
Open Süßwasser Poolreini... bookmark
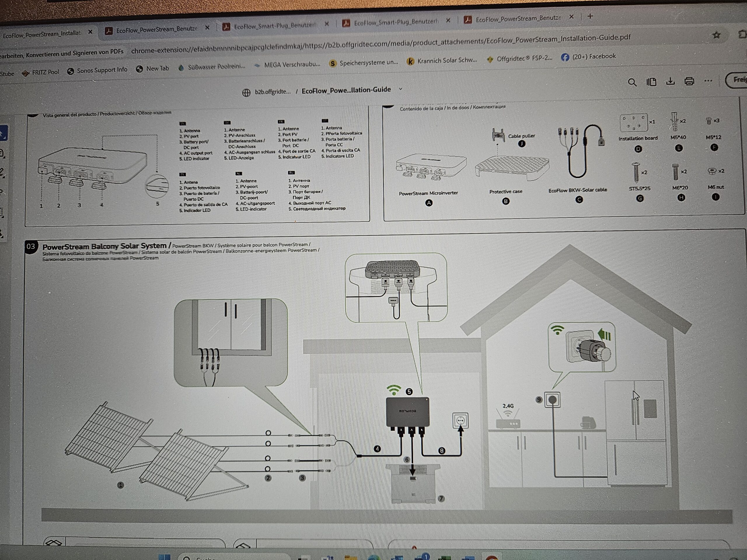tap(212, 67)
